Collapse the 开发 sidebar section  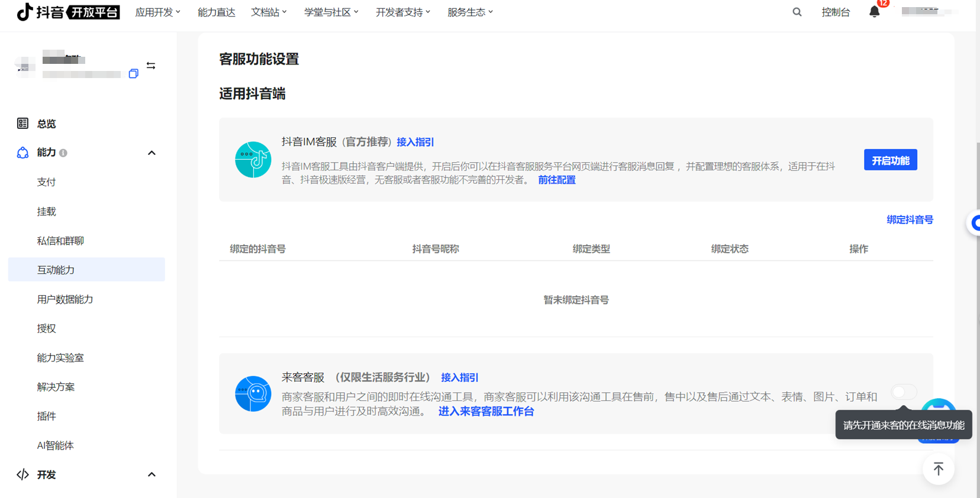tap(151, 474)
